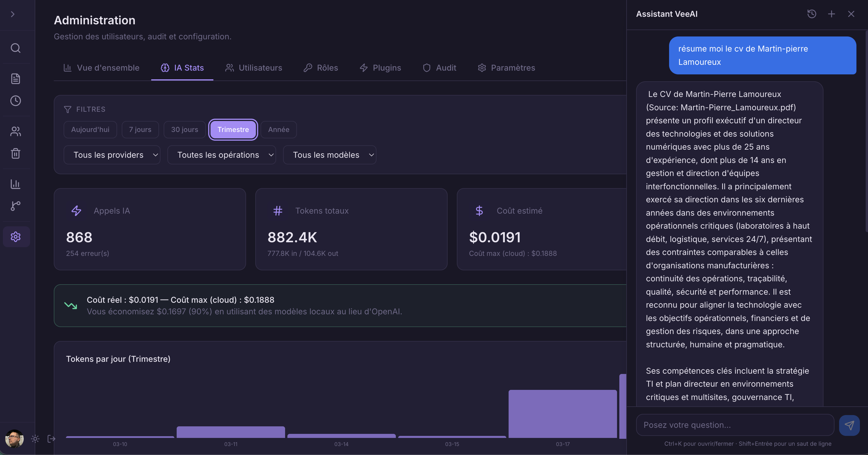
Task: Start a new VeeAI conversation
Action: coord(831,14)
